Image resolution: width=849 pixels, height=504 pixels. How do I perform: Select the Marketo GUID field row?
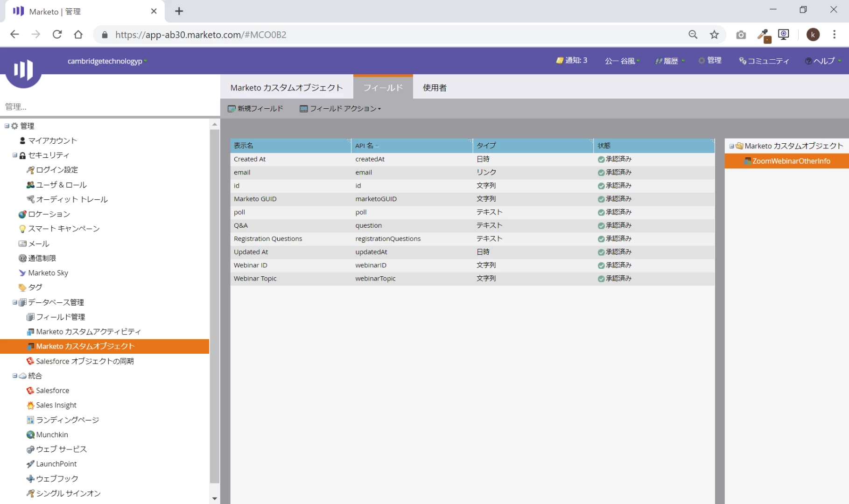coord(472,199)
